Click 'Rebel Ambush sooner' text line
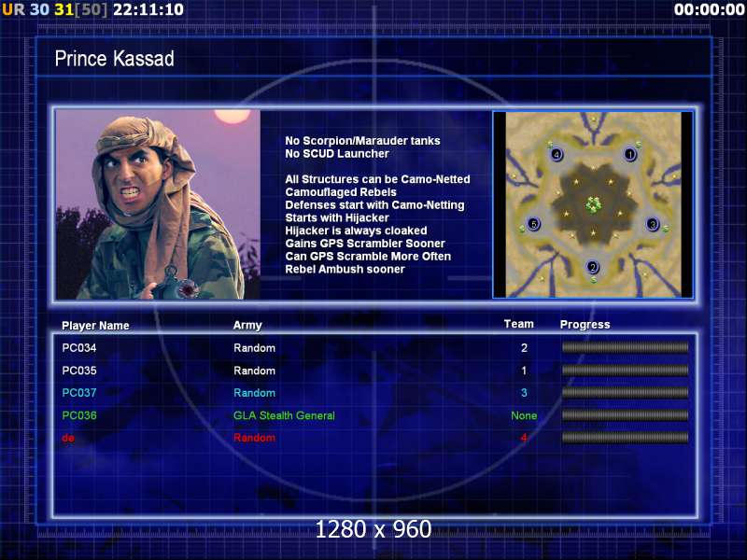Image resolution: width=747 pixels, height=560 pixels. [345, 270]
